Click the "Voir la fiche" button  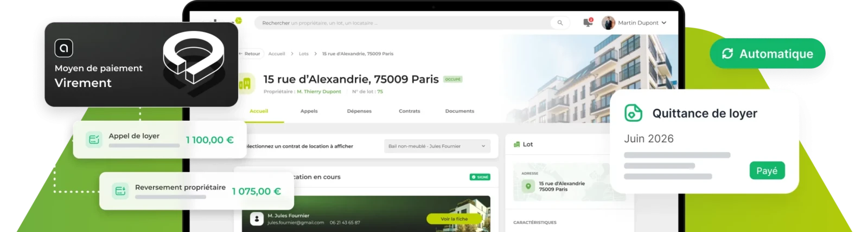click(x=454, y=219)
